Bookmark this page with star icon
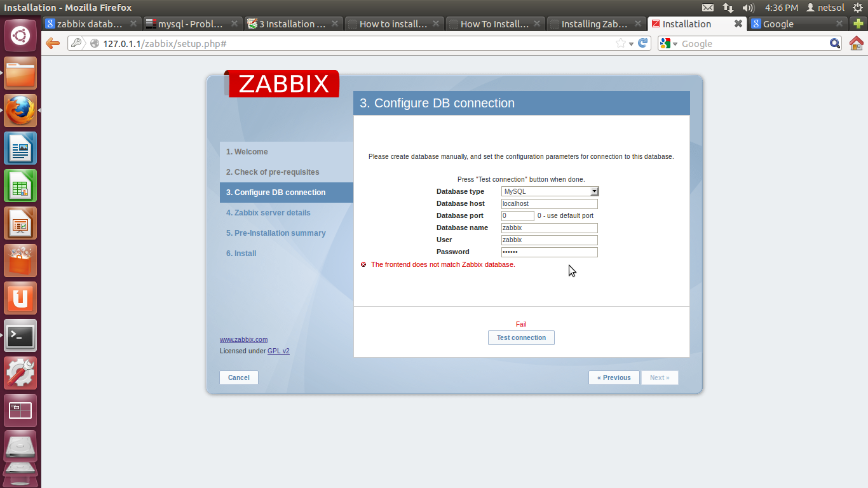Viewport: 868px width, 488px height. [621, 43]
